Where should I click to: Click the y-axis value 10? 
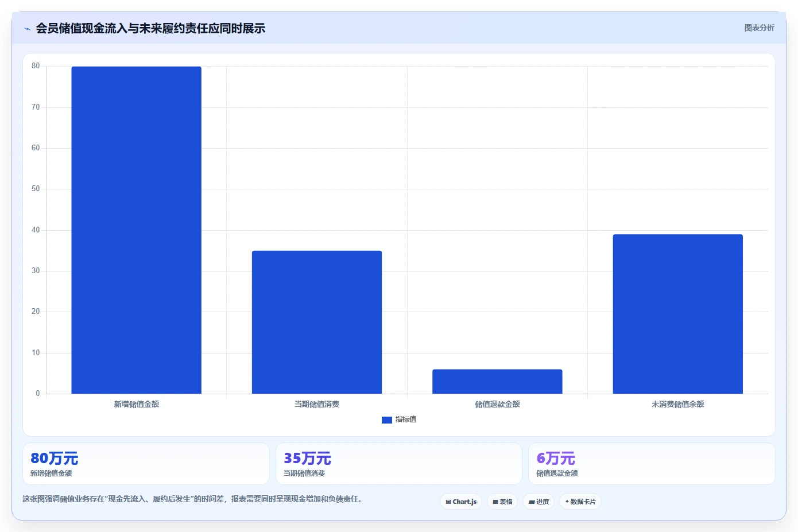(x=36, y=353)
